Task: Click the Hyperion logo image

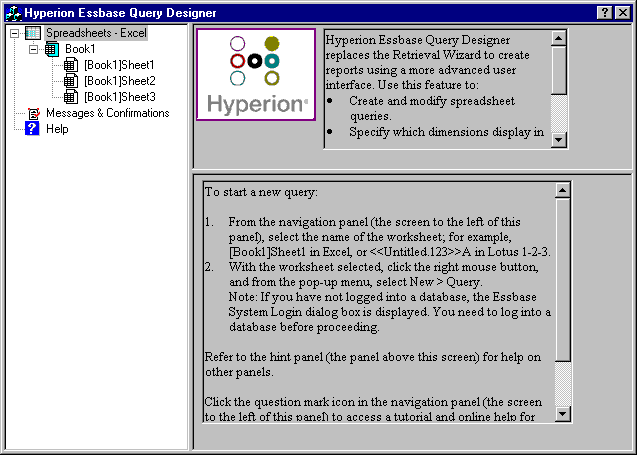Action: tap(255, 75)
